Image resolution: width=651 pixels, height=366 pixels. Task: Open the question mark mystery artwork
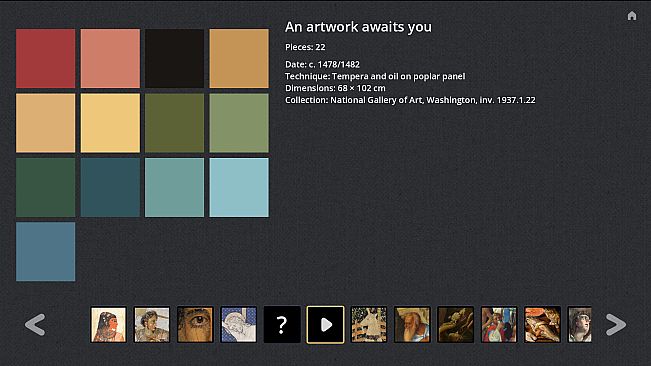[282, 325]
